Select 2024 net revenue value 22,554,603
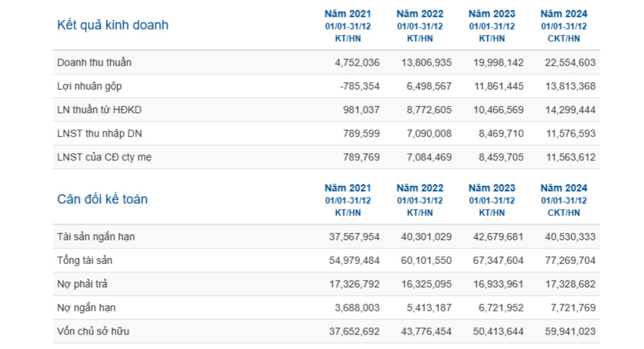Image resolution: width=644 pixels, height=349 pixels. coord(570,63)
